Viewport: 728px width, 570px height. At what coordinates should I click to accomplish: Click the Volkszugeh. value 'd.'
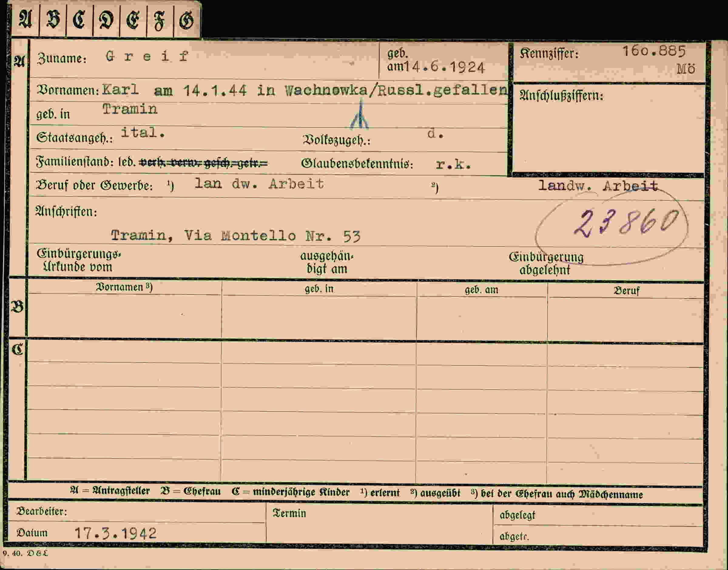tap(435, 134)
